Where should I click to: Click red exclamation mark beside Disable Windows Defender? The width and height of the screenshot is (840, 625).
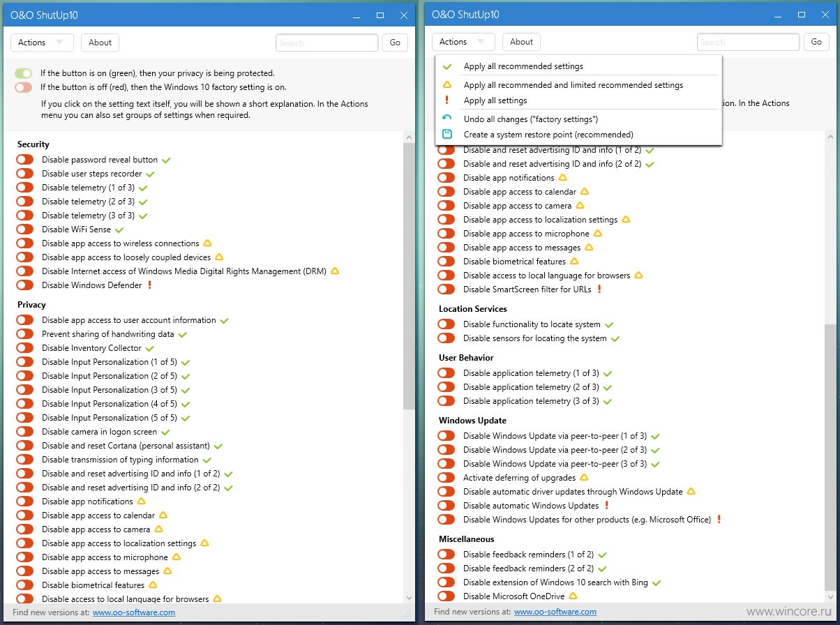tap(149, 285)
